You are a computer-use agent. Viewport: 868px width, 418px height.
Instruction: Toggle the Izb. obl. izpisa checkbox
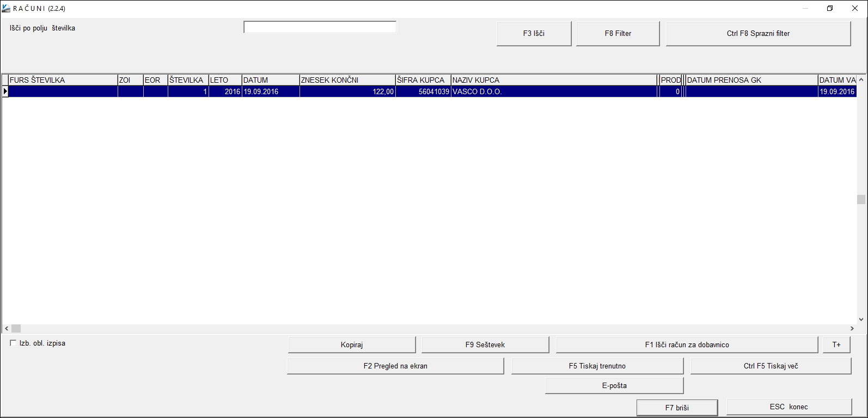point(13,343)
